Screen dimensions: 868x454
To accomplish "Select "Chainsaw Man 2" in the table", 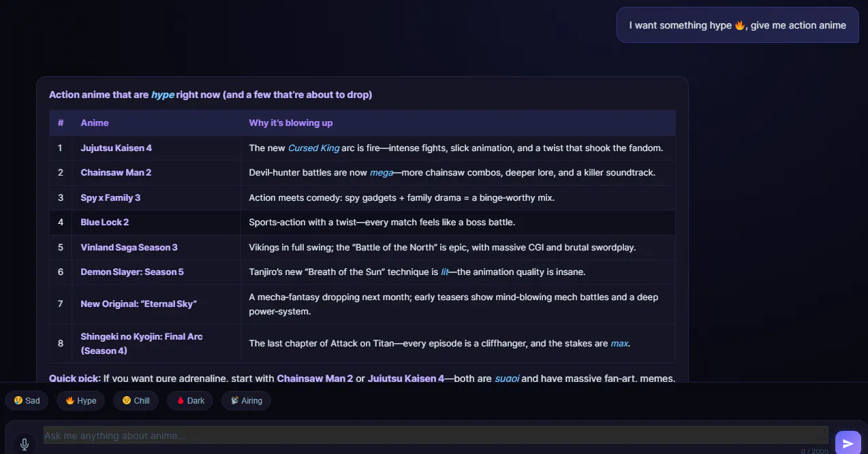I will point(116,172).
